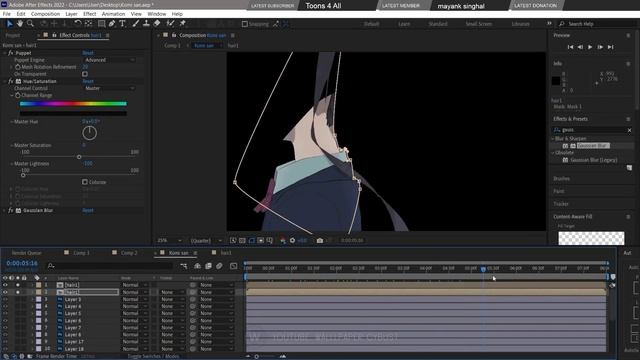Image resolution: width=640 pixels, height=360 pixels.
Task: Collapse the Puppet effect properties
Action: (x=5, y=53)
